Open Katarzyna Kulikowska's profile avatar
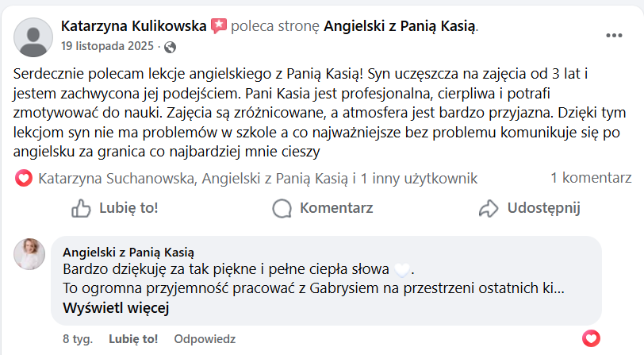The height and width of the screenshot is (355, 644). point(33,37)
